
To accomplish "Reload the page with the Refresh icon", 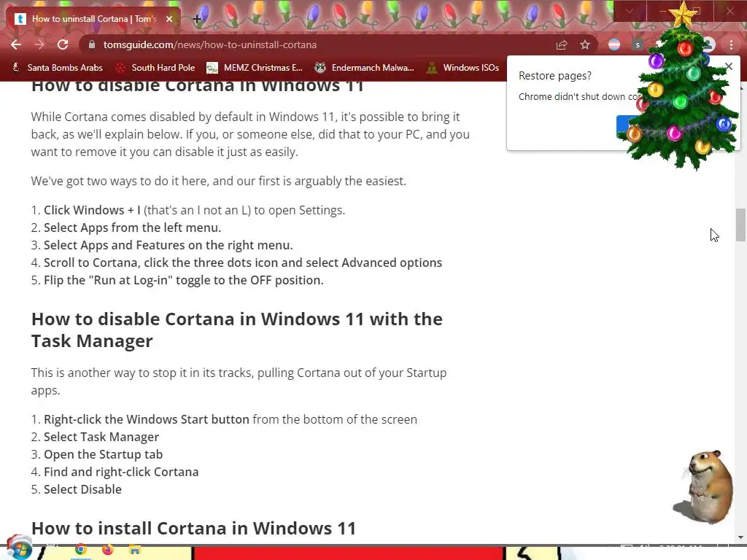I will coord(63,44).
